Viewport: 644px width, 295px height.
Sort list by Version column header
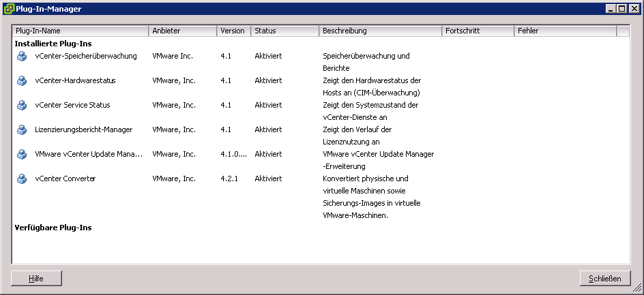(x=233, y=31)
